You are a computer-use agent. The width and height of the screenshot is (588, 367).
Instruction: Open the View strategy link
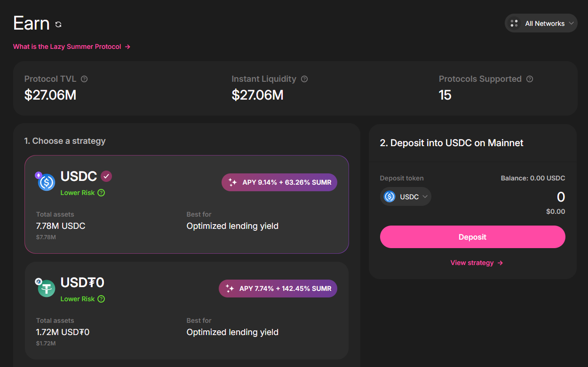point(477,263)
